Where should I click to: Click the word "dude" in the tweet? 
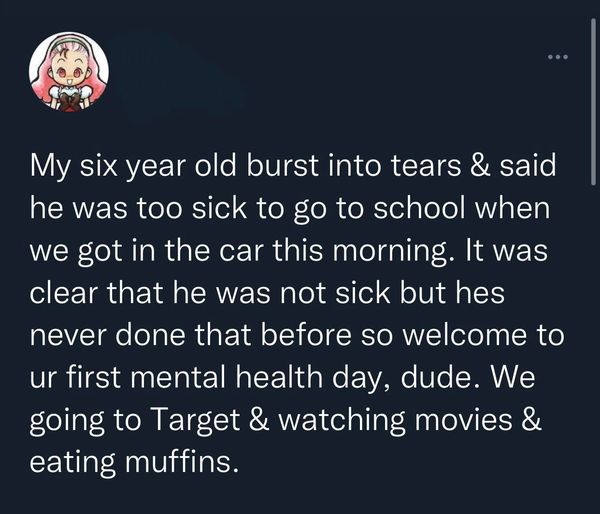[437, 377]
